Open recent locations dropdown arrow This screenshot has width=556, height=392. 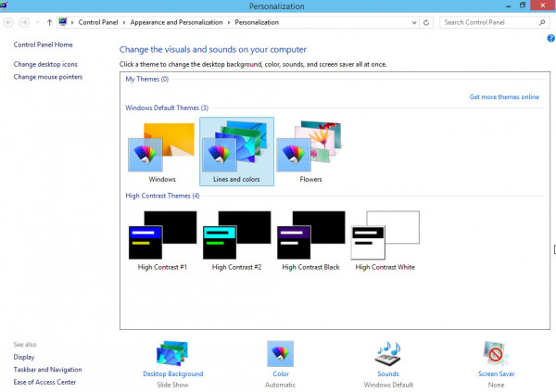(x=37, y=22)
